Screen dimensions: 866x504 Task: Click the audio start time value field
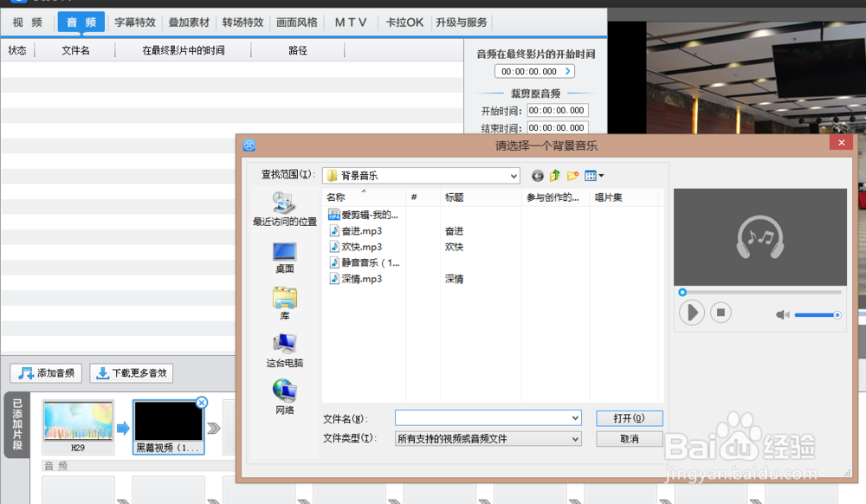528,71
